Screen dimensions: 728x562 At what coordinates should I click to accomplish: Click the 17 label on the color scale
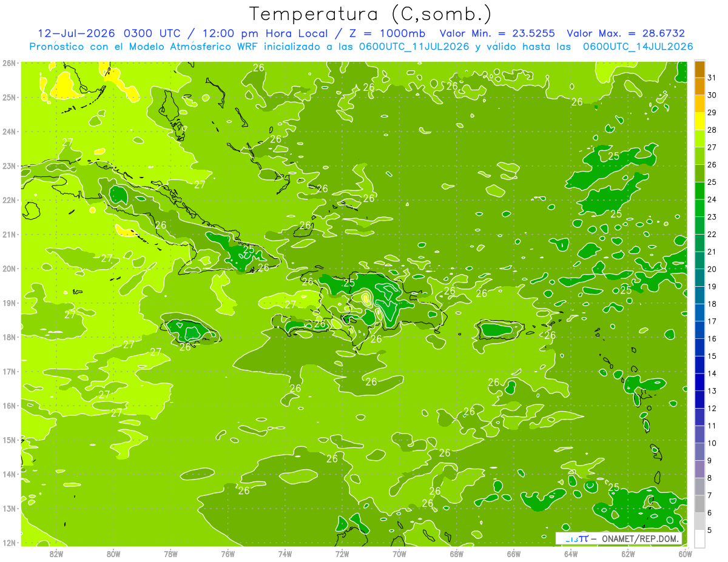(x=712, y=321)
